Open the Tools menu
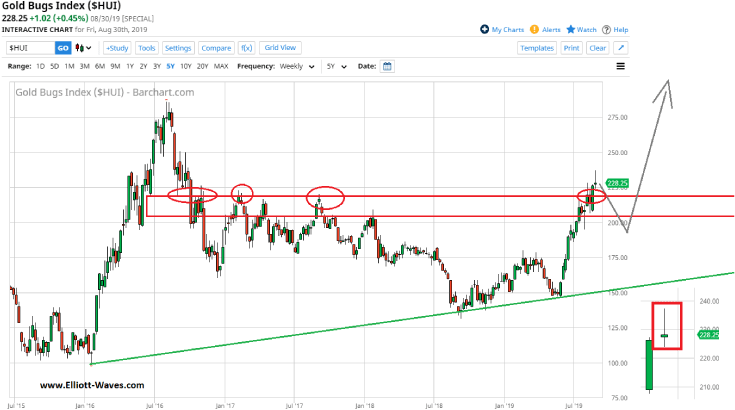The image size is (735, 410). coord(147,47)
